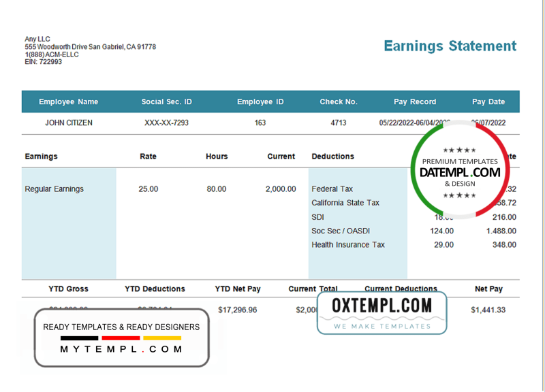Select the Employee Name column header
Image resolution: width=545 pixels, height=392 pixels.
[x=68, y=102]
